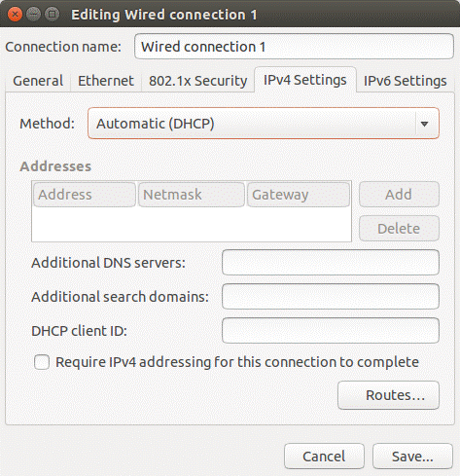Focus the Additional search domains field
The image size is (460, 476).
331,297
